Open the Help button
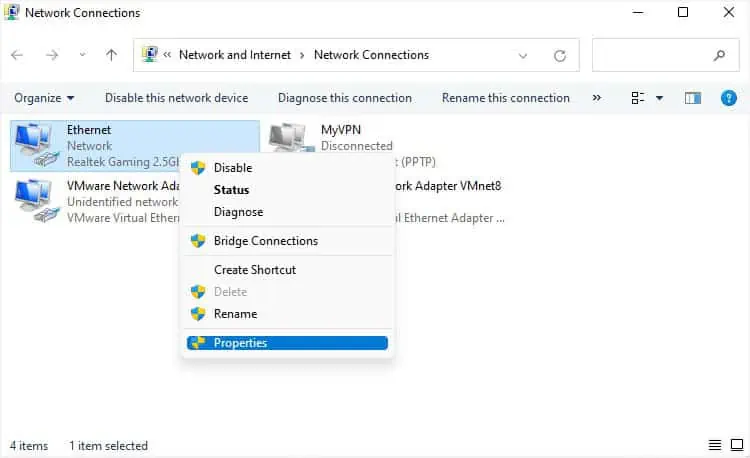The width and height of the screenshot is (750, 458). pyautogui.click(x=728, y=98)
